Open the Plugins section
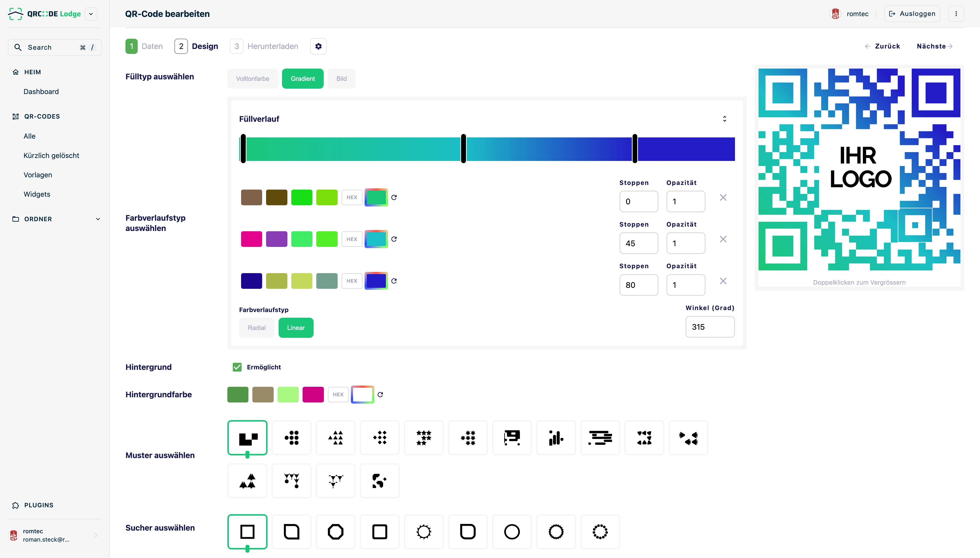 coord(33,505)
